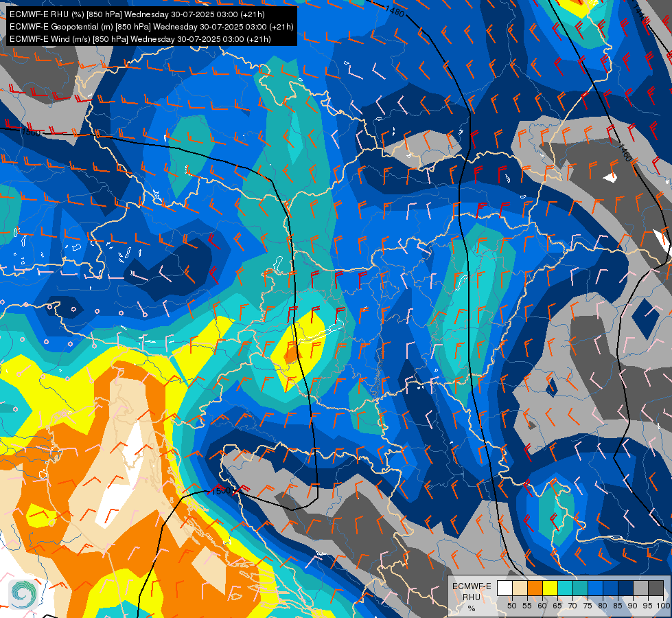Click legend tick value '85'
Viewport: 672px width, 618px height.
click(x=618, y=606)
